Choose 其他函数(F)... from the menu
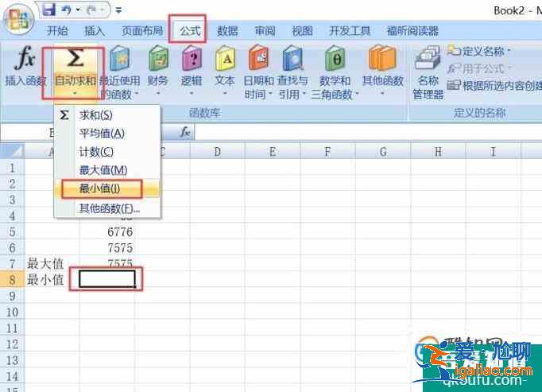The width and height of the screenshot is (542, 392). pyautogui.click(x=107, y=208)
